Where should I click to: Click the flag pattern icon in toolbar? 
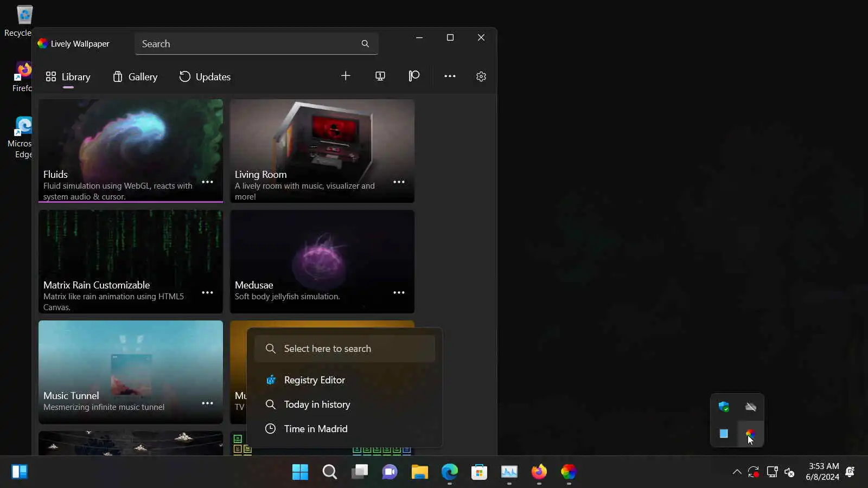coord(414,76)
